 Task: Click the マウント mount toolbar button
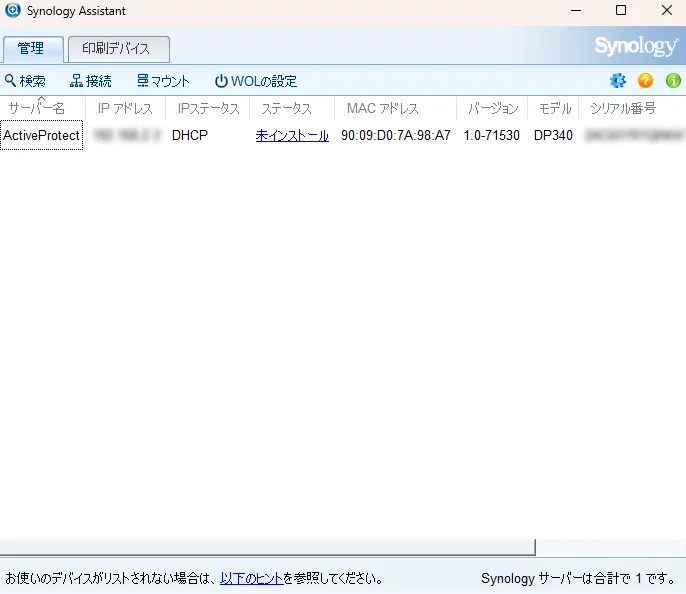point(163,81)
